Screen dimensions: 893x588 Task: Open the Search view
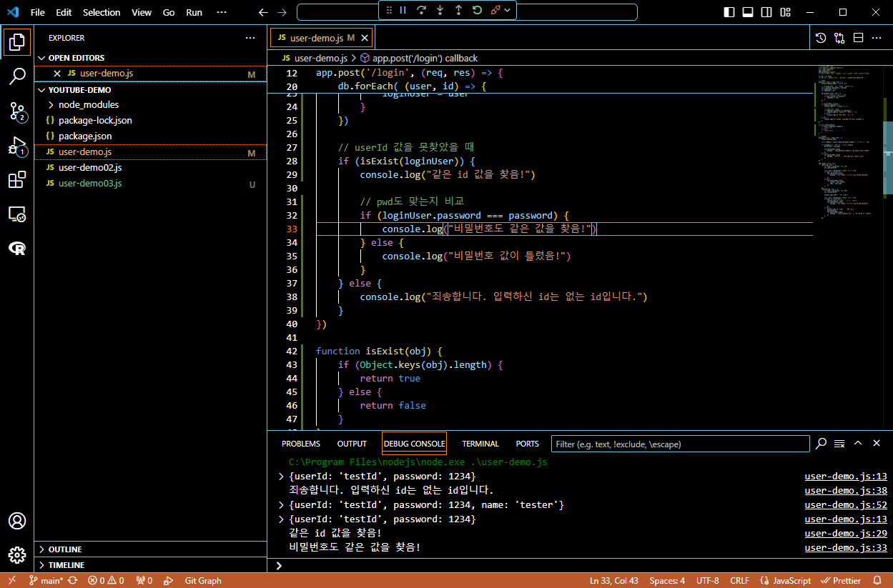click(x=17, y=76)
